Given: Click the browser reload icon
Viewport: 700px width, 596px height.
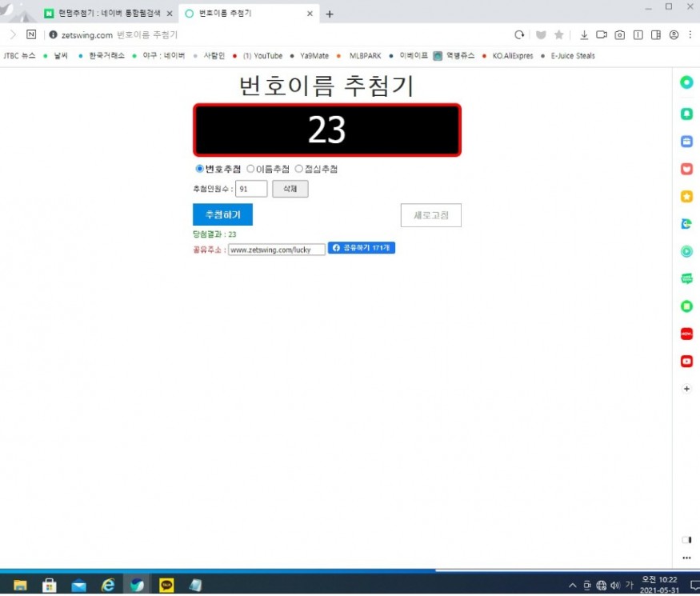Looking at the screenshot, I should pyautogui.click(x=519, y=34).
